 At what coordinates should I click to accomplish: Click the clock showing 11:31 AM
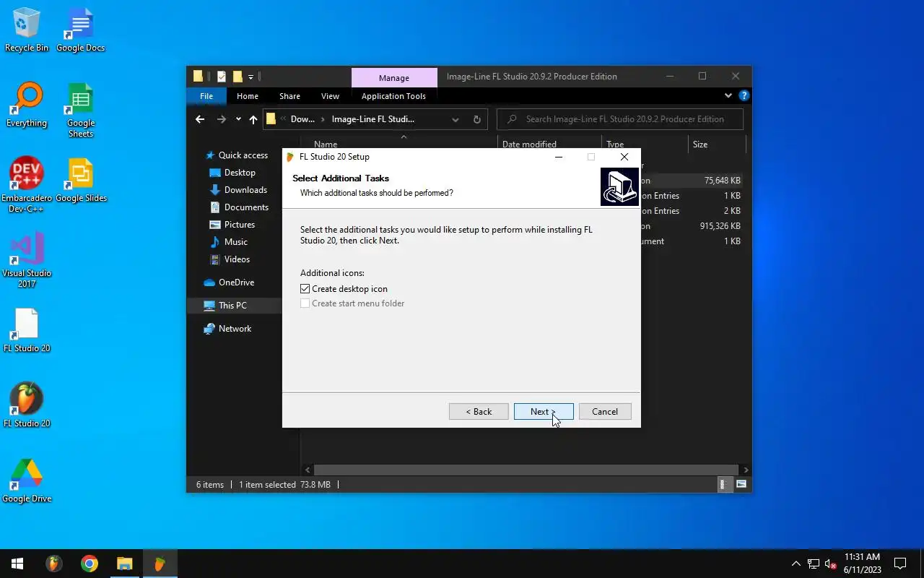pos(862,564)
